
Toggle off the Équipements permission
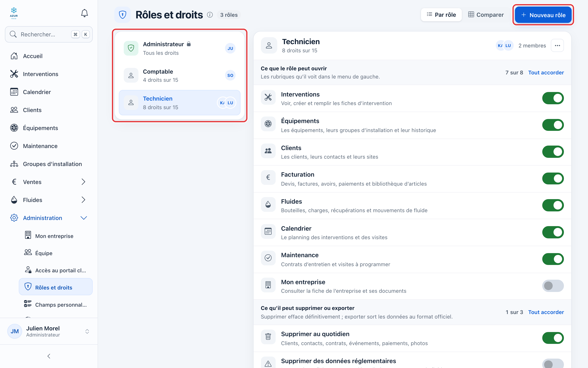pos(553,125)
